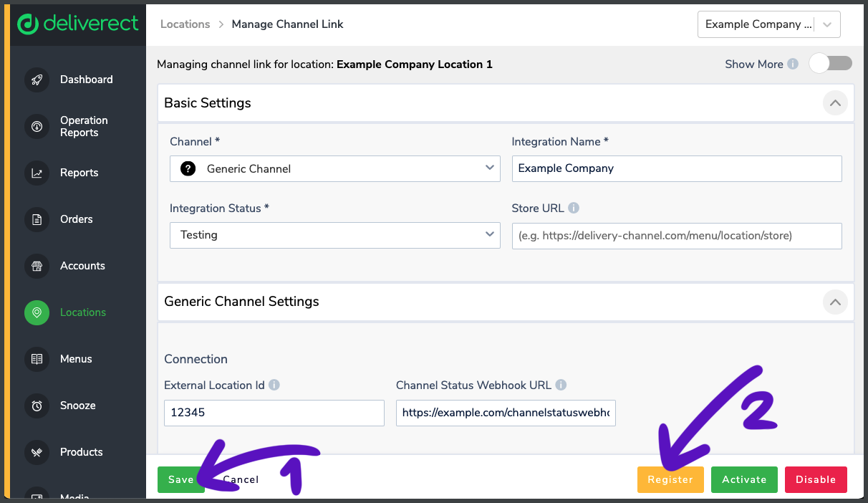Image resolution: width=868 pixels, height=503 pixels.
Task: Click the Store URL input field
Action: click(x=677, y=236)
